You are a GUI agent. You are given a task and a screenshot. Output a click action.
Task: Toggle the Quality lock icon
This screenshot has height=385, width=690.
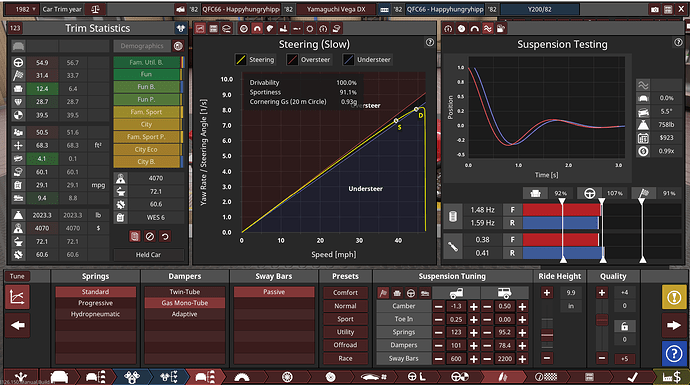(x=624, y=326)
